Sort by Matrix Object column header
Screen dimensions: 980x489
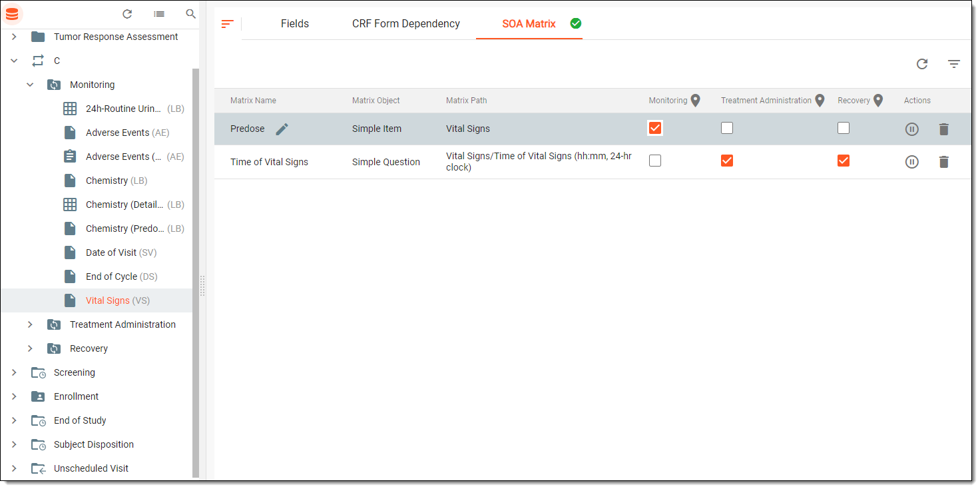click(376, 101)
